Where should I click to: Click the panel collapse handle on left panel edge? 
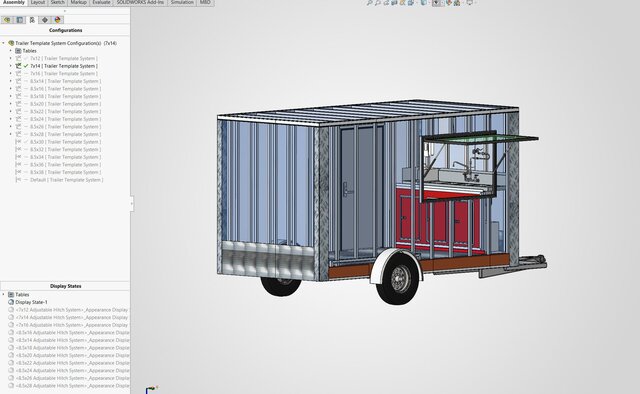[131, 203]
